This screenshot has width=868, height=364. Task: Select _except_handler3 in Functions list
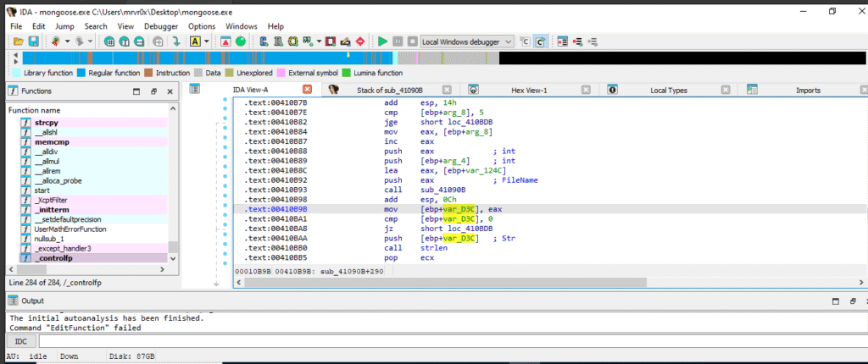(93, 248)
